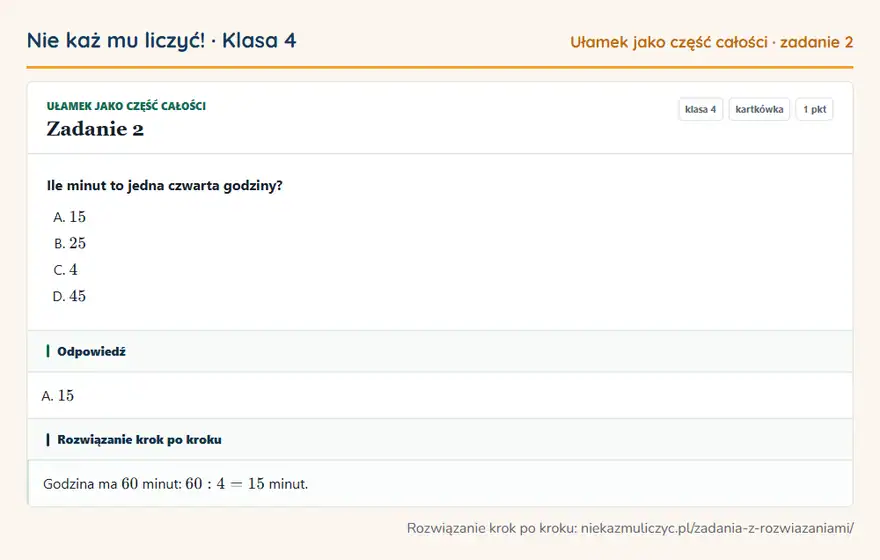The image size is (880, 560).
Task: Click the orange divider line under the header
Action: (x=440, y=67)
